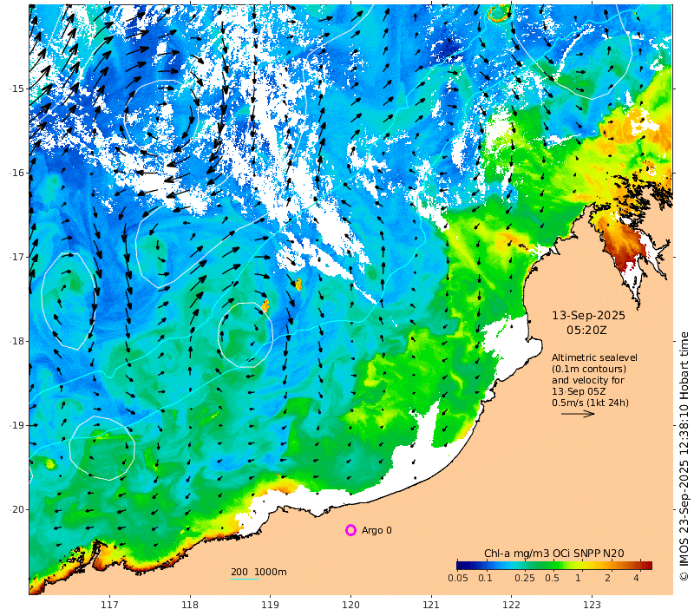The image size is (694, 616).
Task: Click the colorbar tick label '2'
Action: coord(608,578)
